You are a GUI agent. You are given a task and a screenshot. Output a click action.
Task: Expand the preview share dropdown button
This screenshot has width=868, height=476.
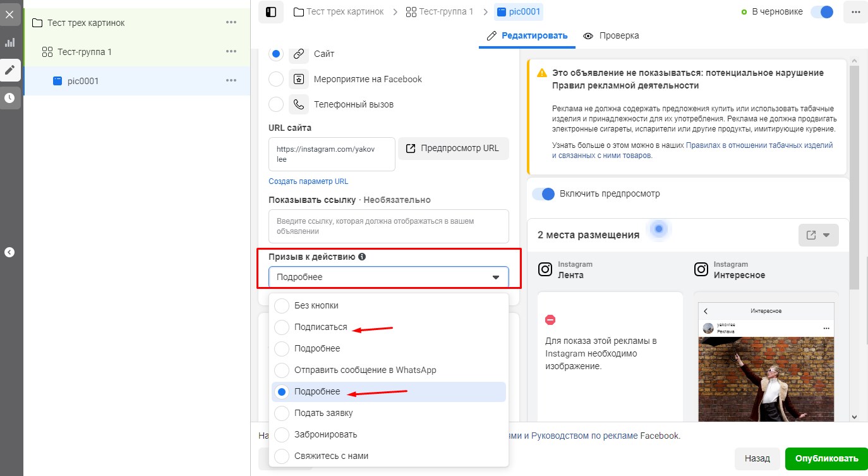(818, 235)
